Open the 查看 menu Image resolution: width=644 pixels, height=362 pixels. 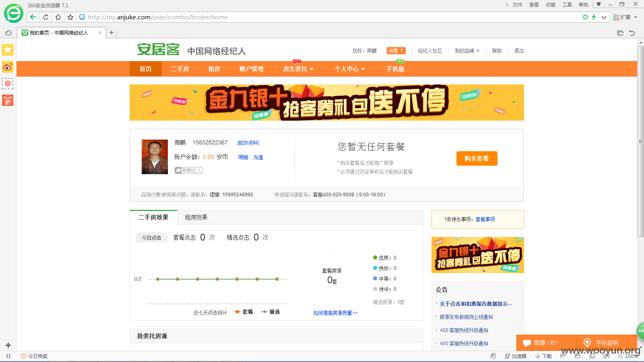pos(534,5)
